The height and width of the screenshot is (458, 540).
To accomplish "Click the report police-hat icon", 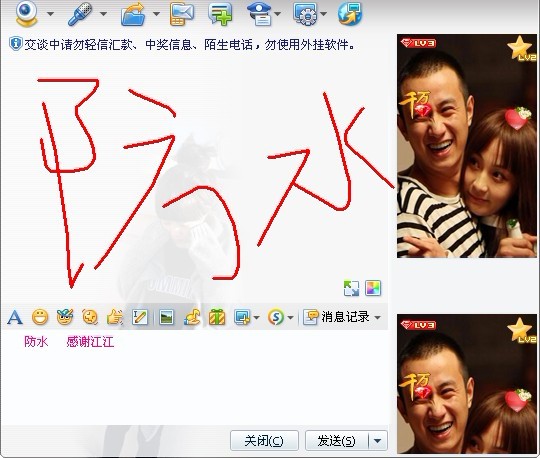I will (259, 14).
